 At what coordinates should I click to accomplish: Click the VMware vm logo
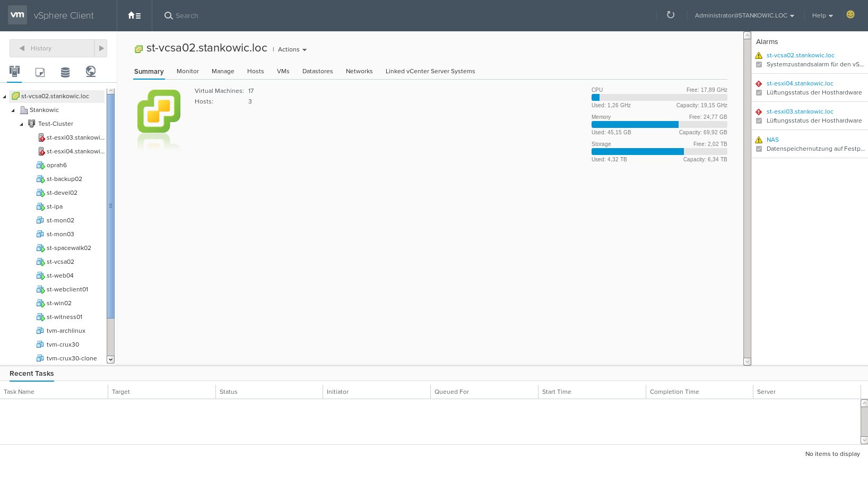click(18, 15)
